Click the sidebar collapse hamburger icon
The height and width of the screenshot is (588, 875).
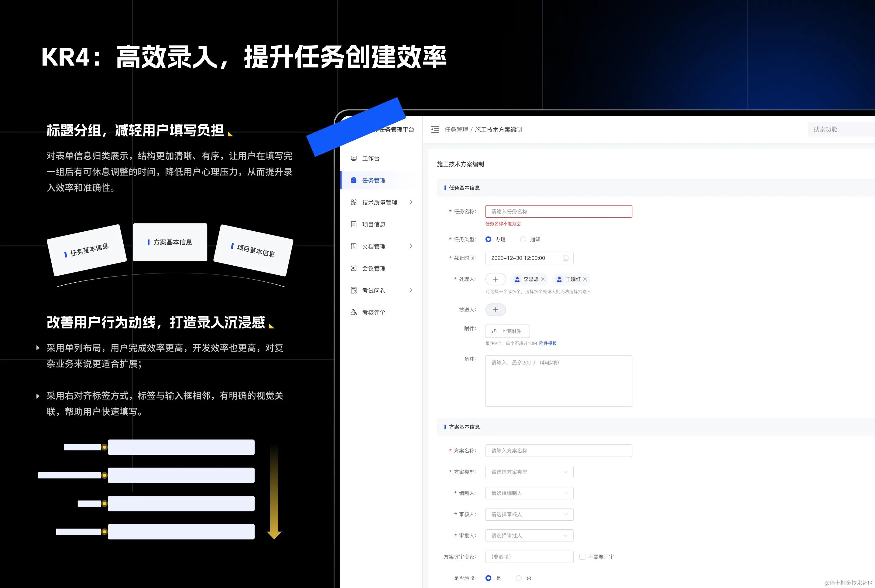(434, 129)
